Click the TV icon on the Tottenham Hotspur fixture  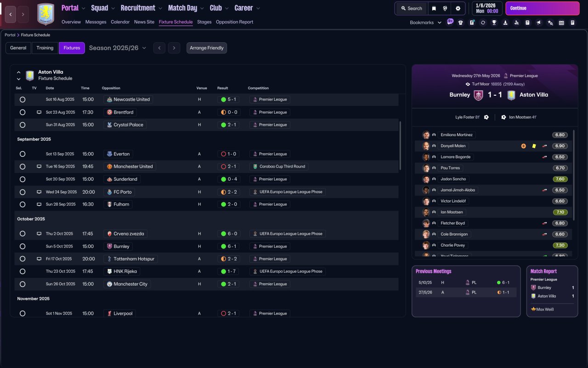(x=39, y=259)
